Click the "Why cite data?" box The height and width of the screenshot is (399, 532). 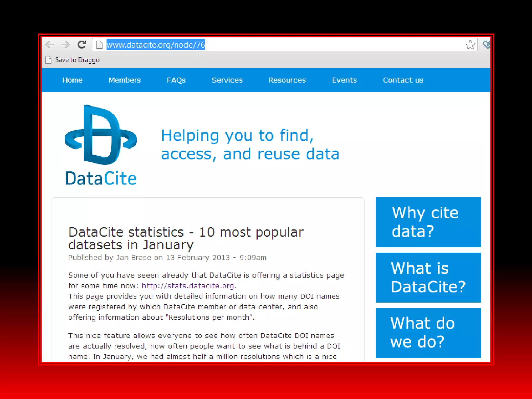coord(428,222)
